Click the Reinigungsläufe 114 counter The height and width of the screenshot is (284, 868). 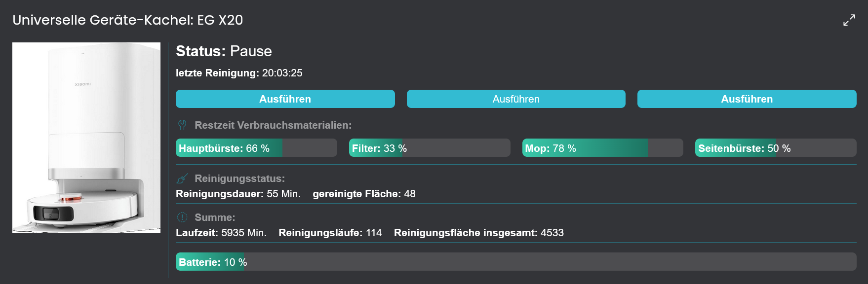[x=374, y=233]
